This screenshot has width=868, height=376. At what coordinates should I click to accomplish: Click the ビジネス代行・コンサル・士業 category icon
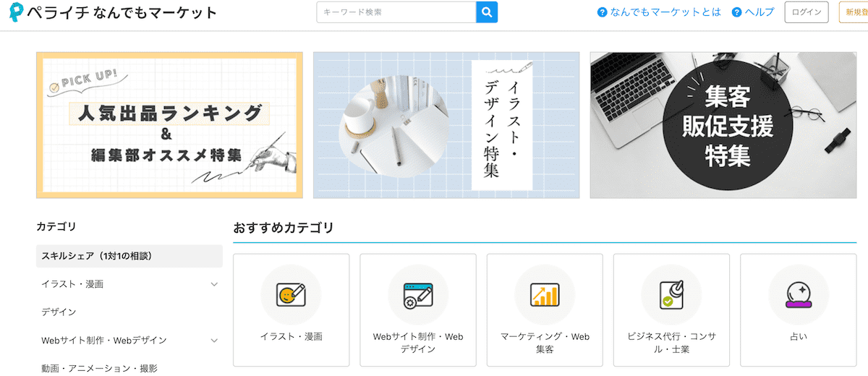point(671,294)
